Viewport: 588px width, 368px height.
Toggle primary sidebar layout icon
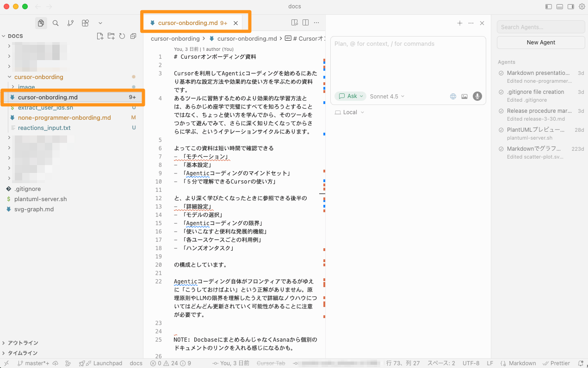point(549,6)
